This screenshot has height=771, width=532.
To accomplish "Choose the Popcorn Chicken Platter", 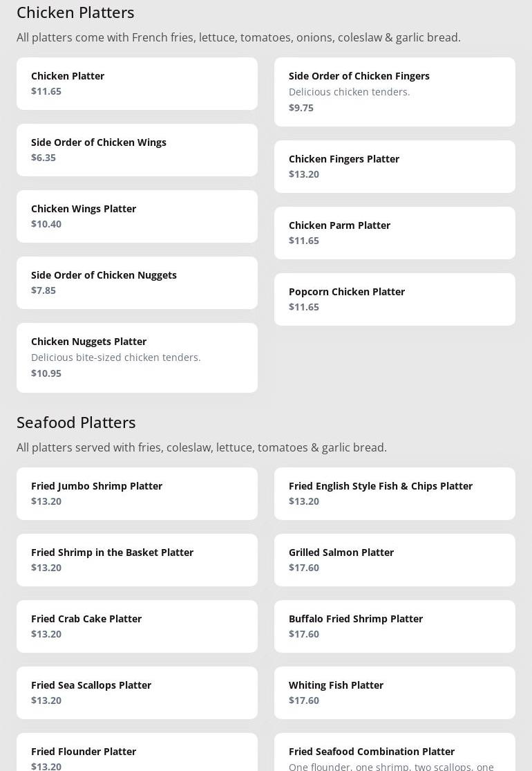I will click(x=395, y=299).
